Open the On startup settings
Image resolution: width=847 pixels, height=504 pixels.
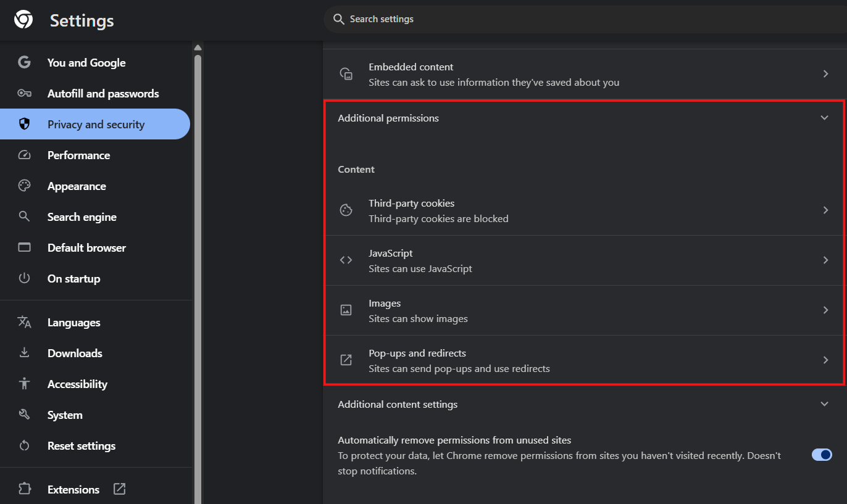coord(74,278)
